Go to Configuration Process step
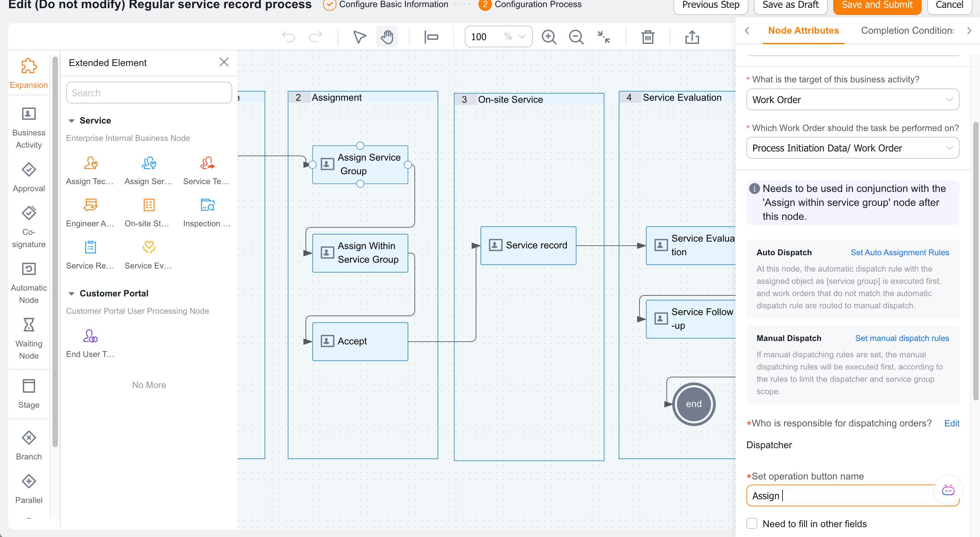The width and height of the screenshot is (980, 537). click(530, 4)
